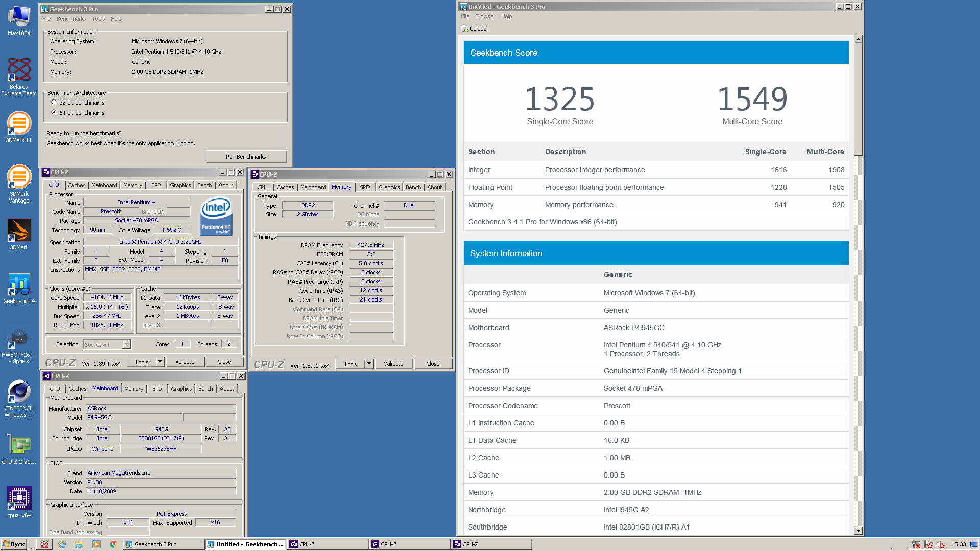Launch 3DMark Vantage desktop shortcut
980x551 pixels.
pos(19,184)
